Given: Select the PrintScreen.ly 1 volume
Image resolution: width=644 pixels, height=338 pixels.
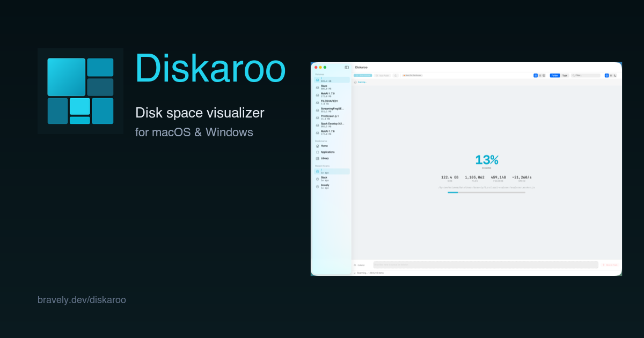Looking at the screenshot, I should 332,117.
